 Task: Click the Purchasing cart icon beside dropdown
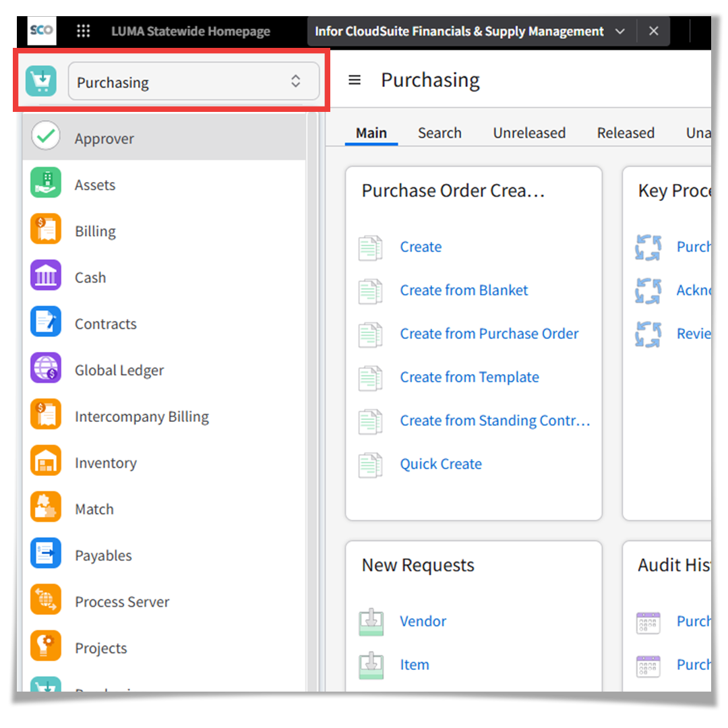pyautogui.click(x=41, y=82)
